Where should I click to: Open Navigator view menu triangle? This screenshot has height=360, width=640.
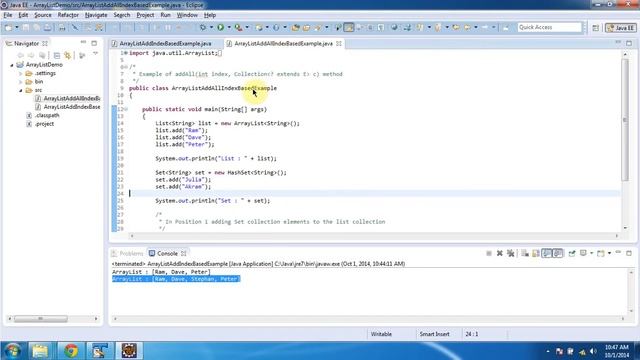95,53
